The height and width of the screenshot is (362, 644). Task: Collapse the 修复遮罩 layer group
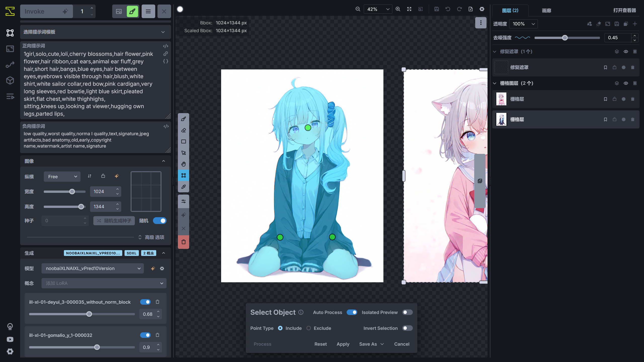click(495, 51)
